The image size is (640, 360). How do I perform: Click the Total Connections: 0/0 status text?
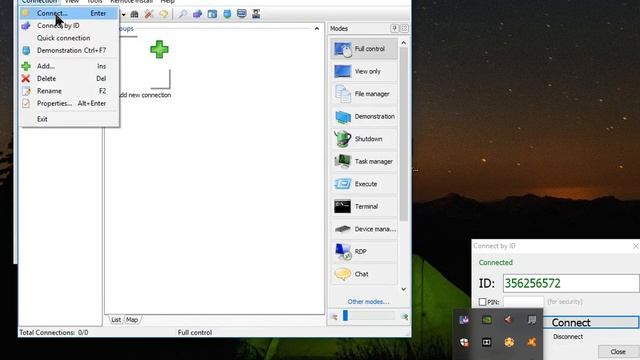(x=53, y=333)
